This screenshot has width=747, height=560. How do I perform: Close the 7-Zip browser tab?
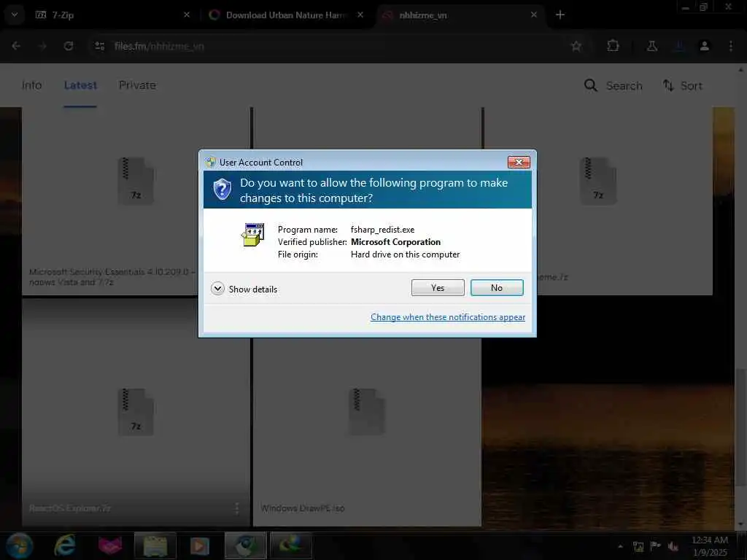(x=186, y=15)
